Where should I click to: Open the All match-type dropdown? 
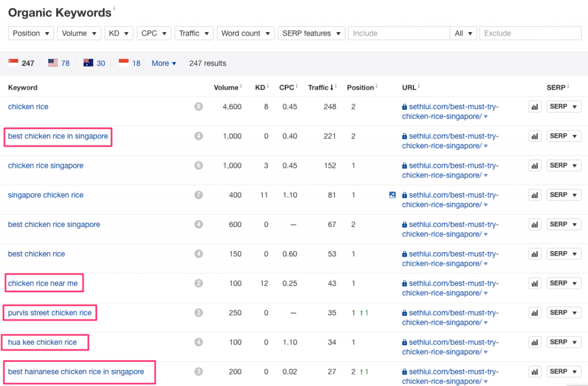[x=463, y=33]
